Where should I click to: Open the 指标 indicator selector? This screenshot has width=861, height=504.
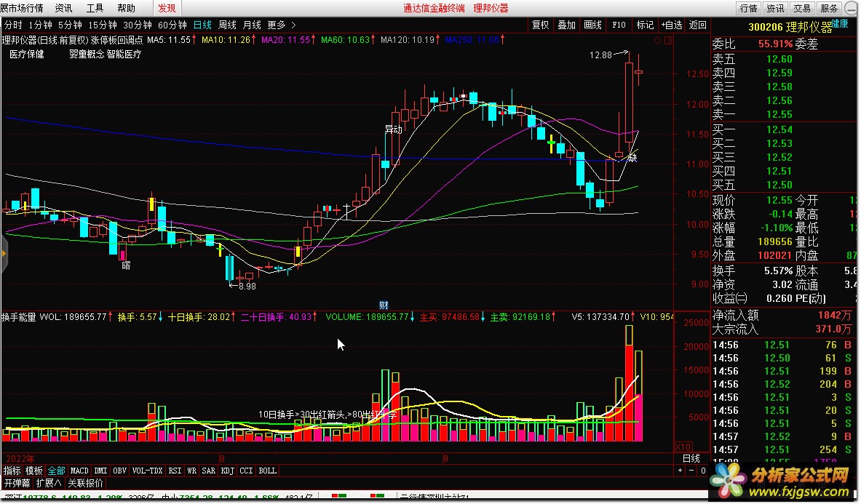(x=12, y=471)
